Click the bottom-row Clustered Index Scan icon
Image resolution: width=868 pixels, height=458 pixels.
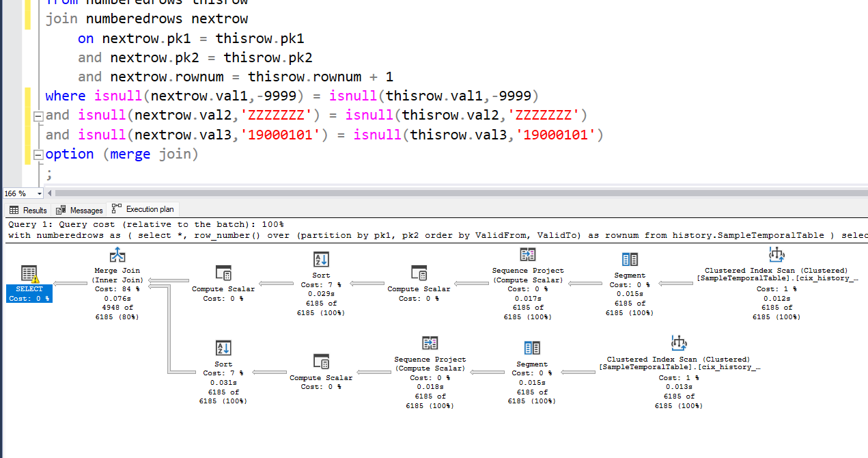(678, 343)
